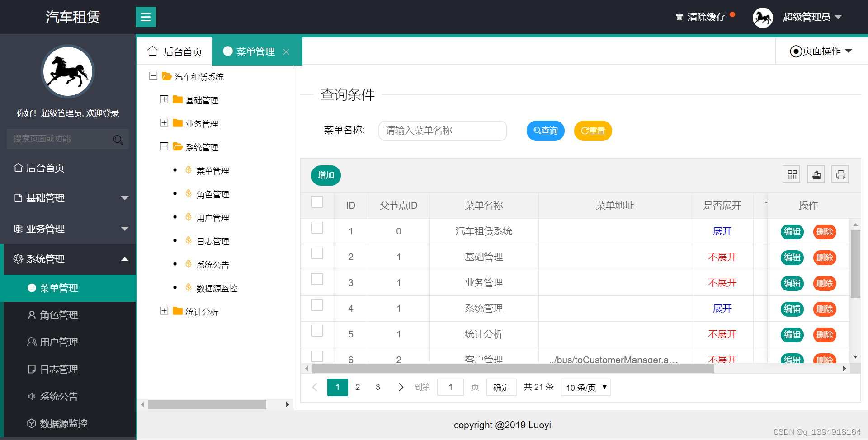
Task: Check the select-all checkbox in table header
Action: coord(317,202)
